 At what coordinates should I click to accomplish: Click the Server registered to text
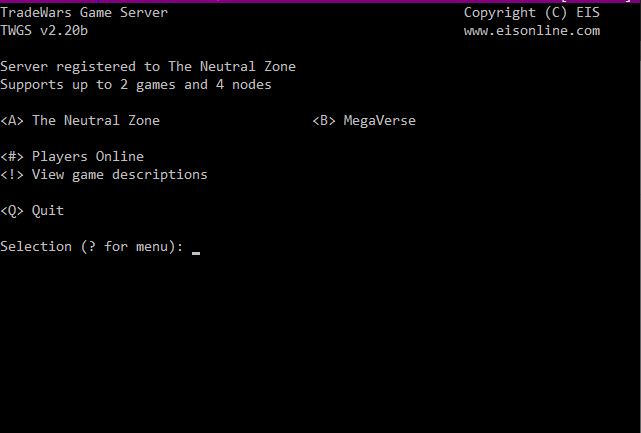80,67
